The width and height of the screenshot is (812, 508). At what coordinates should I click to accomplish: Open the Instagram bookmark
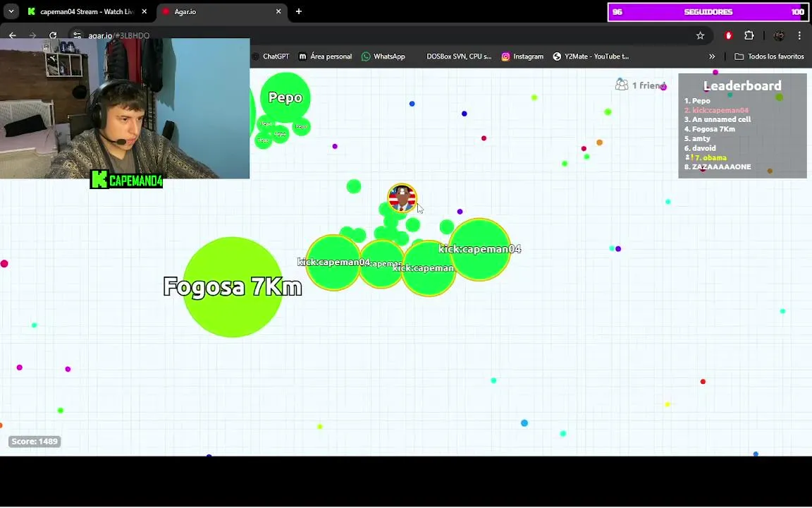tap(522, 56)
